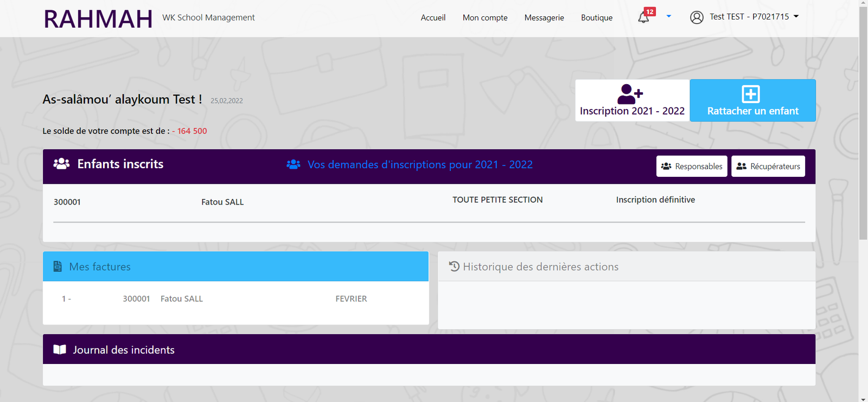Select Fatou SALL FEVRIER invoice row
This screenshot has height=402, width=868.
[235, 299]
